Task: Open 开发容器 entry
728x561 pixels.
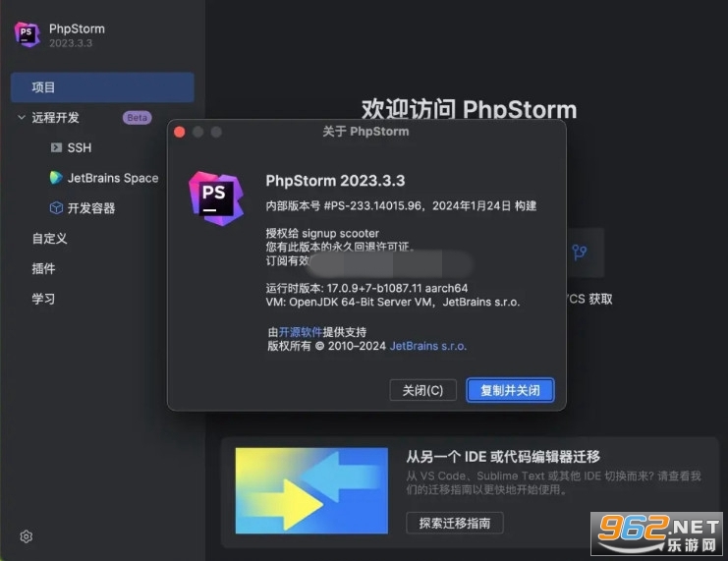Action: [91, 208]
